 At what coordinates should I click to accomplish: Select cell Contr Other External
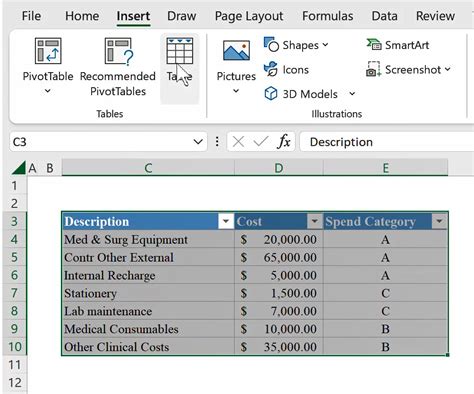pos(148,257)
